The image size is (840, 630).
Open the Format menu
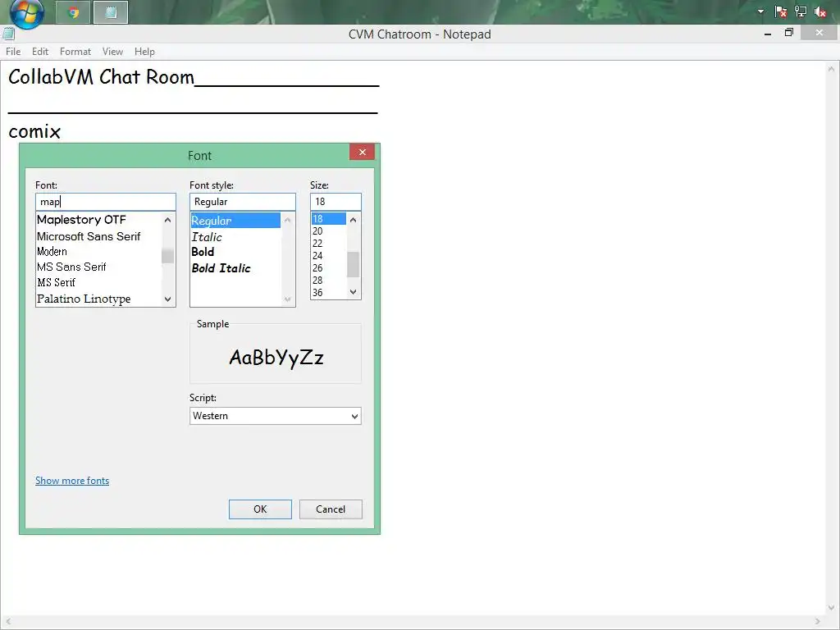pos(75,52)
